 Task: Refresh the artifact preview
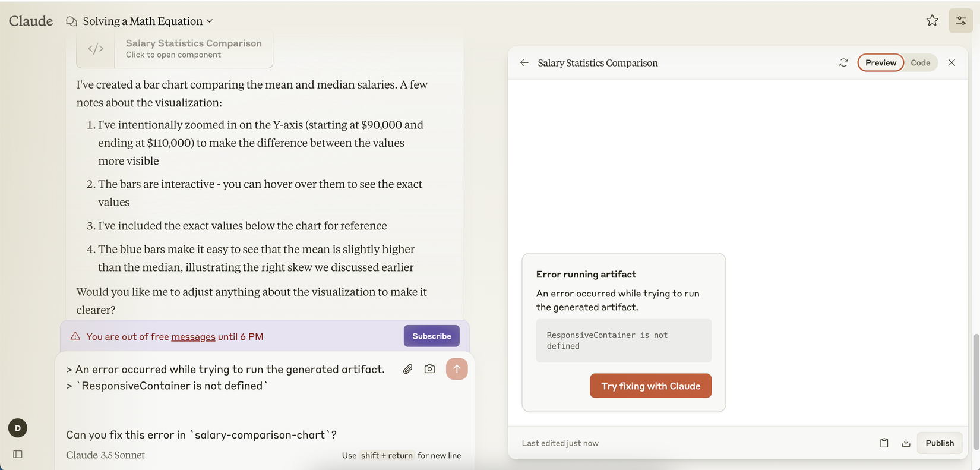(x=843, y=63)
